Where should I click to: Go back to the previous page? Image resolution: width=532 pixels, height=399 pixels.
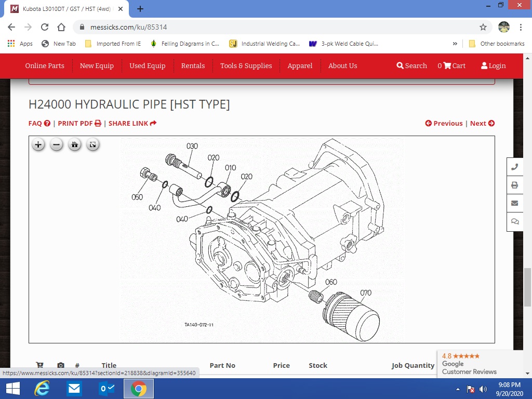click(x=11, y=27)
